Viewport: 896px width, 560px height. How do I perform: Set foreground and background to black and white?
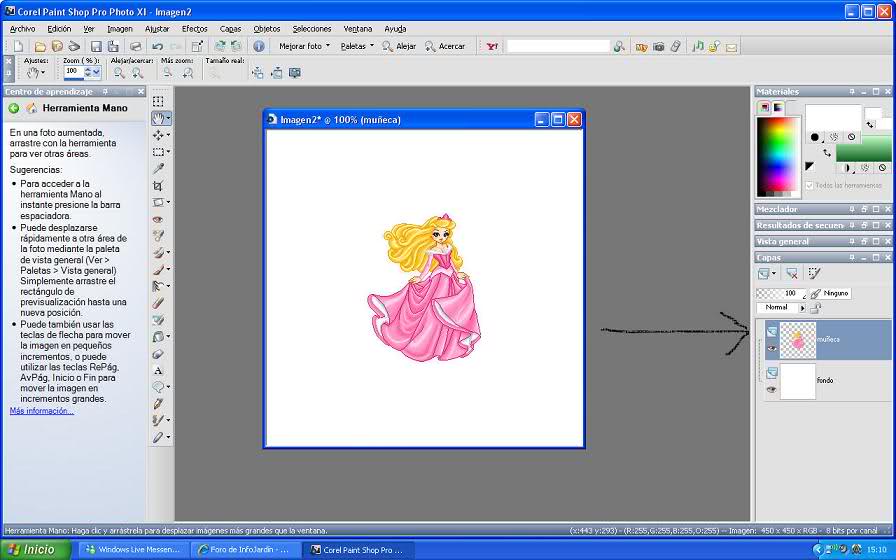click(809, 166)
